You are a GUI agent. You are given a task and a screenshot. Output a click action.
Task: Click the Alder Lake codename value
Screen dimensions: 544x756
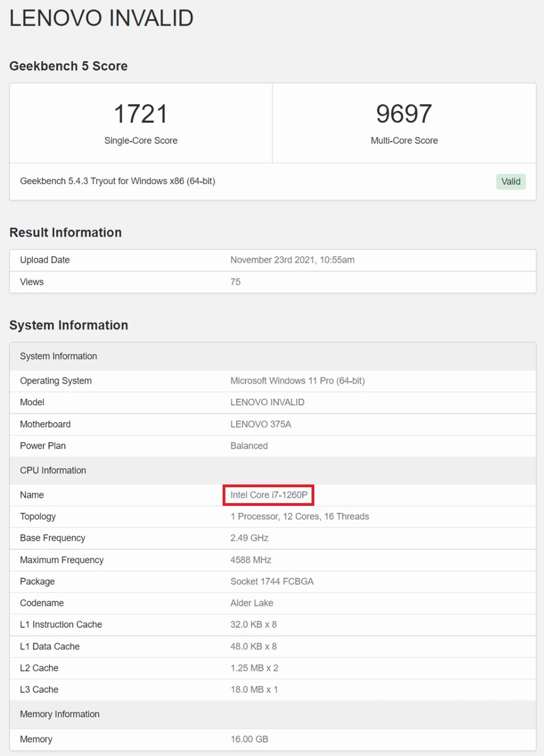click(252, 603)
